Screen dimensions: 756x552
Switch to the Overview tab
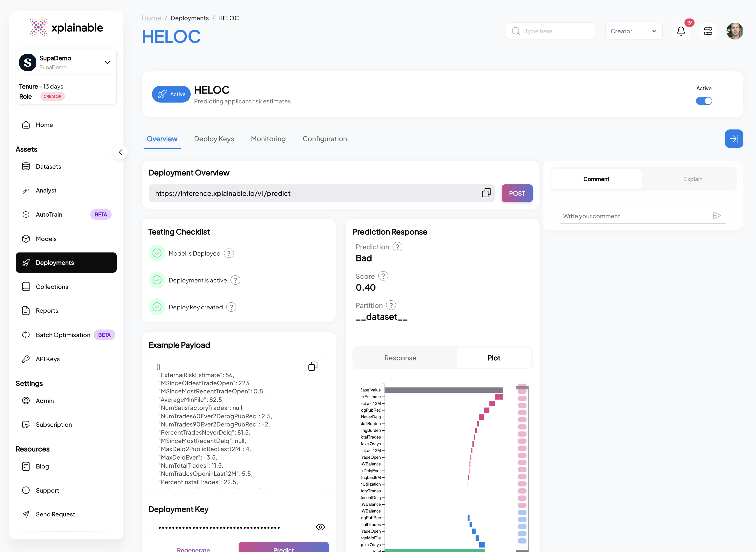coord(162,139)
